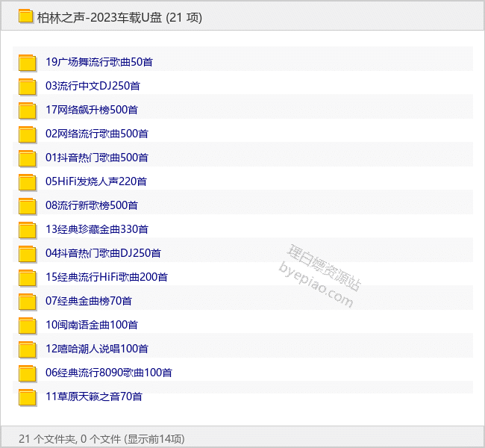The image size is (485, 448).
Task: Open folder name 19广场舞流行歌曲50首
Action: click(x=99, y=62)
